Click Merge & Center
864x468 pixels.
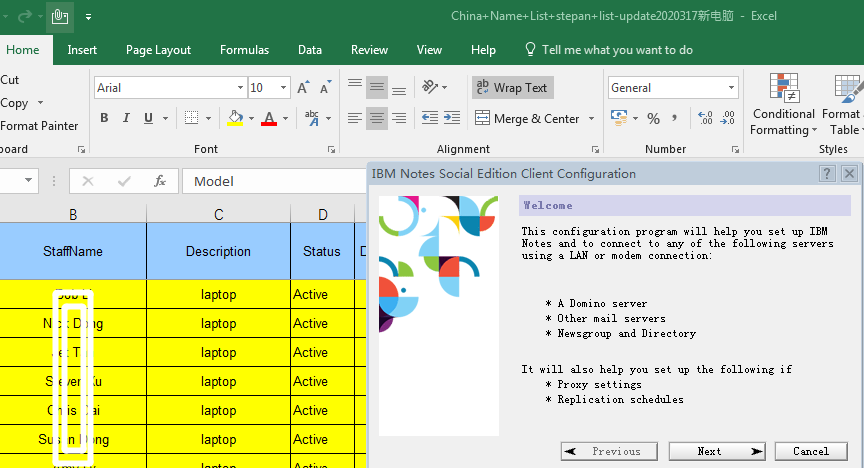(x=527, y=119)
